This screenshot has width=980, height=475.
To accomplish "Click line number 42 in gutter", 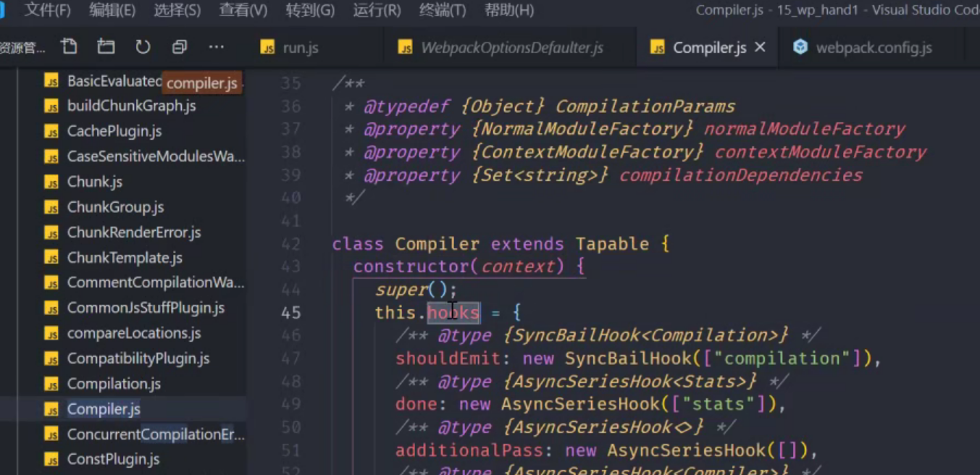I will point(290,244).
